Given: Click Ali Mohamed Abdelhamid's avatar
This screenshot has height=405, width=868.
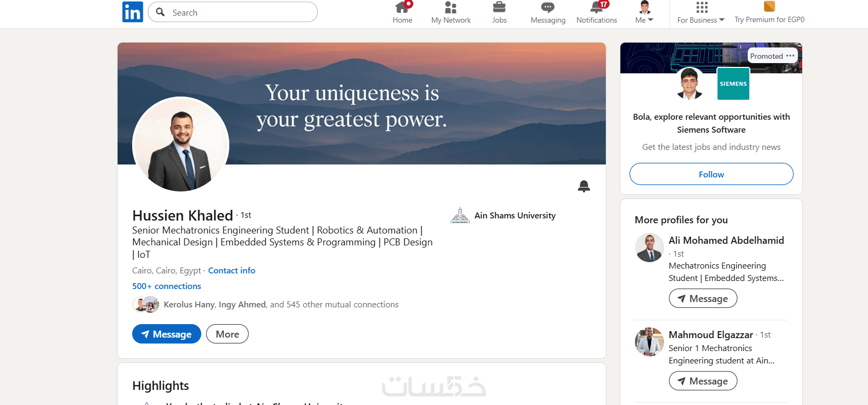Looking at the screenshot, I should (x=650, y=248).
